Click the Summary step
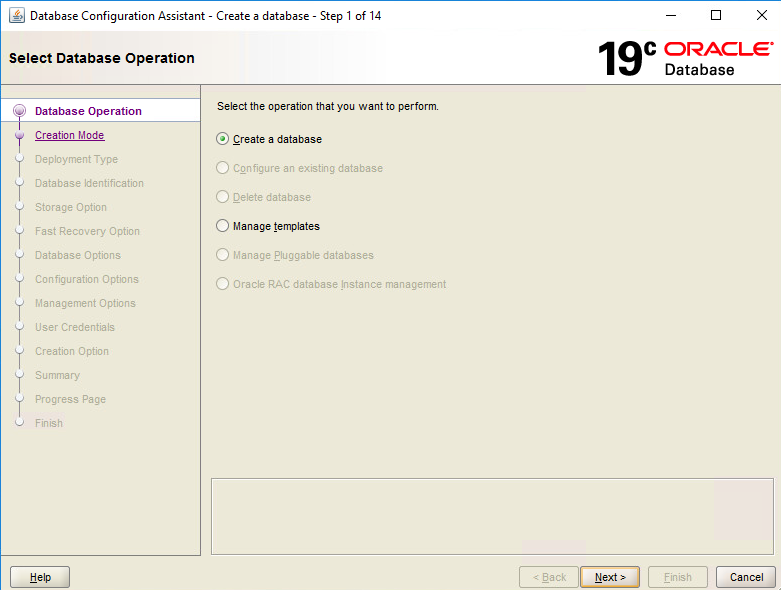This screenshot has width=781, height=590. pos(57,375)
